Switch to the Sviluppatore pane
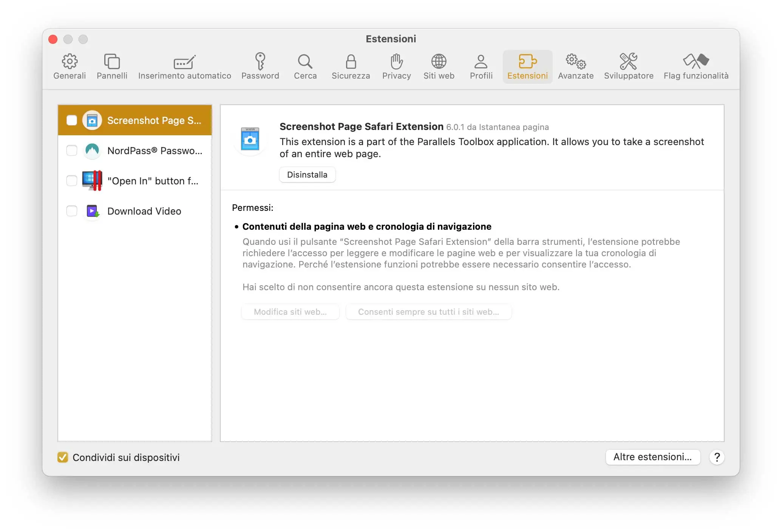The image size is (782, 532). coord(628,66)
